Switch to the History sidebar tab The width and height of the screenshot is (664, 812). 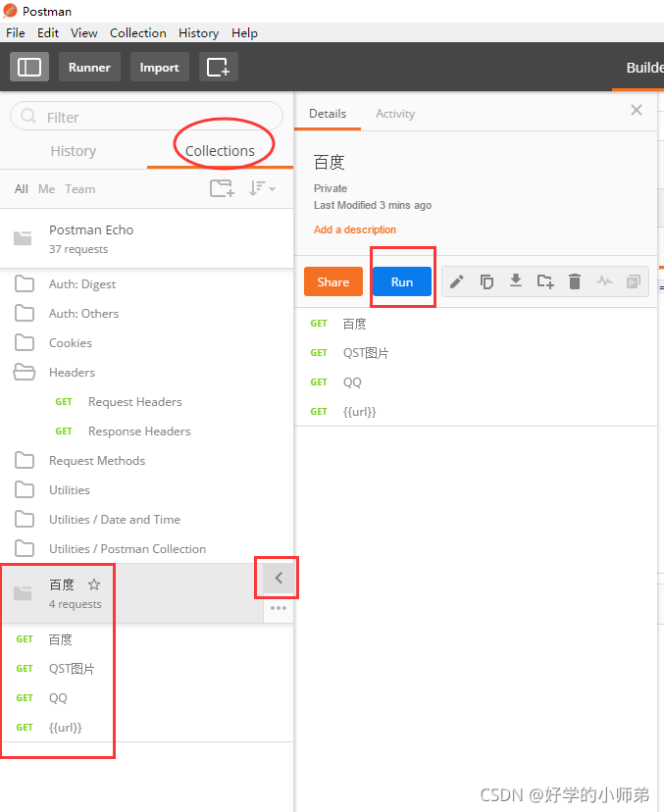pos(74,151)
